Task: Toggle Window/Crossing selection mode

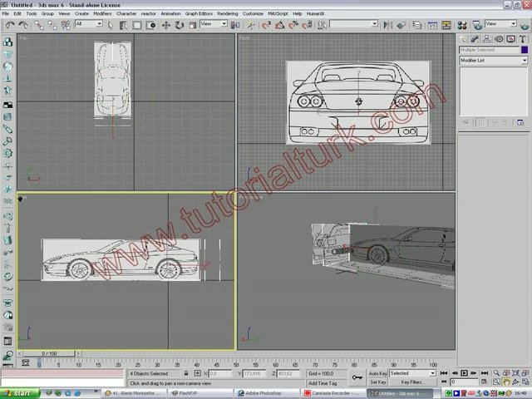Action: (150, 25)
